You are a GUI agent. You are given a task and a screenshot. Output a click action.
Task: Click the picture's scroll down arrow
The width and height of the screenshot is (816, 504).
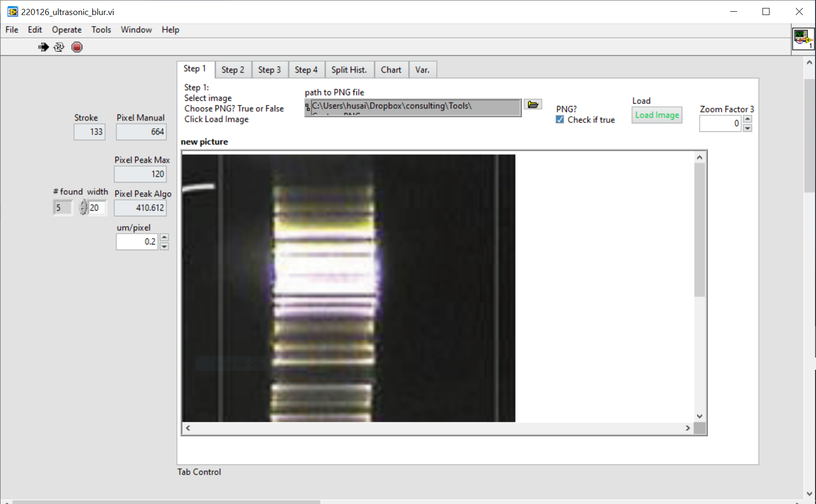[700, 416]
